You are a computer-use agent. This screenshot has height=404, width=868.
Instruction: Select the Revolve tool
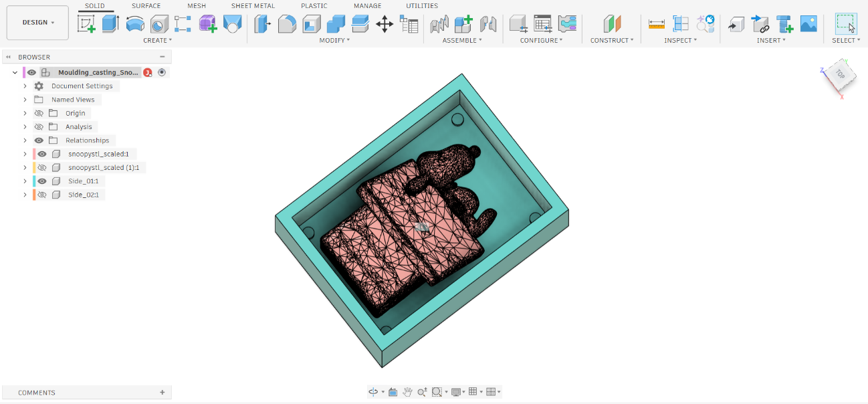(x=135, y=24)
